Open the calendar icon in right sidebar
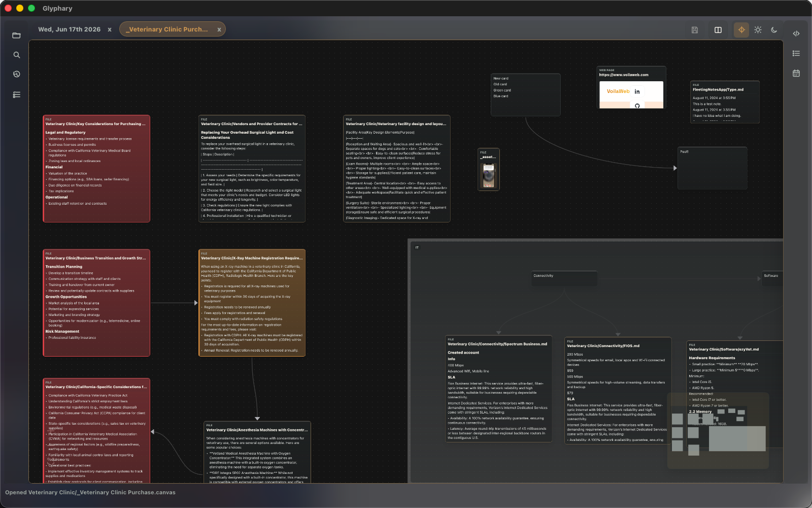Viewport: 812px width, 508px height. [x=796, y=73]
